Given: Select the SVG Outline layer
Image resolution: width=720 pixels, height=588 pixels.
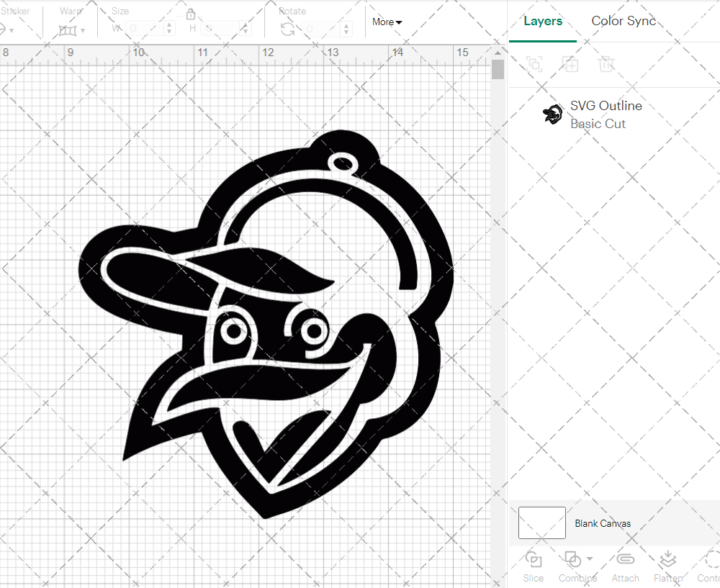Looking at the screenshot, I should [x=605, y=114].
